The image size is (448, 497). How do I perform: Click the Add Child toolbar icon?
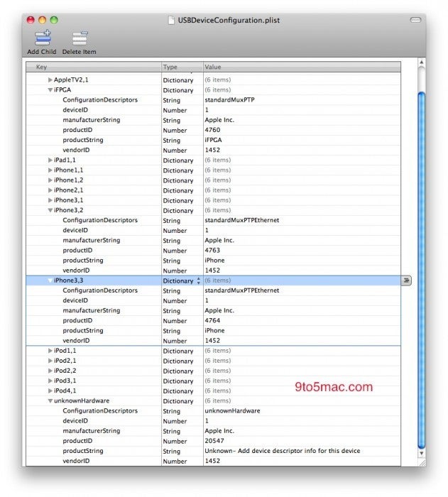(43, 38)
